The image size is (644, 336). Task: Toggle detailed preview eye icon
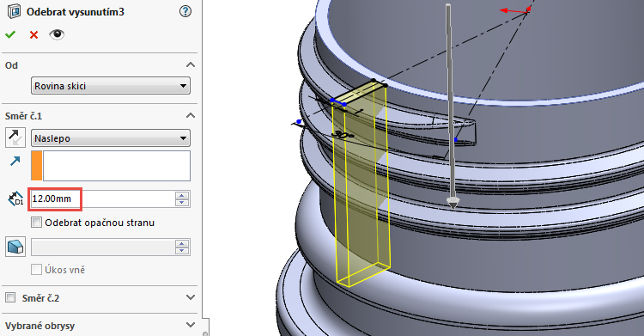tap(57, 34)
